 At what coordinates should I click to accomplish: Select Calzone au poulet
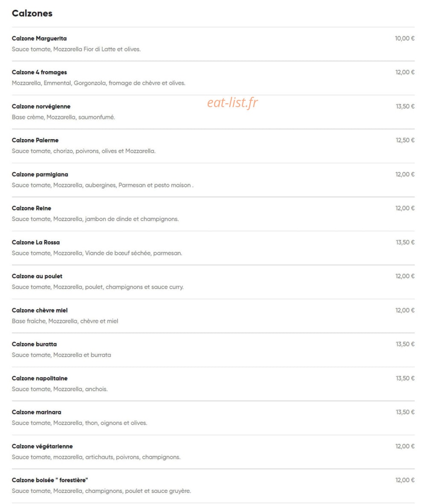(37, 276)
